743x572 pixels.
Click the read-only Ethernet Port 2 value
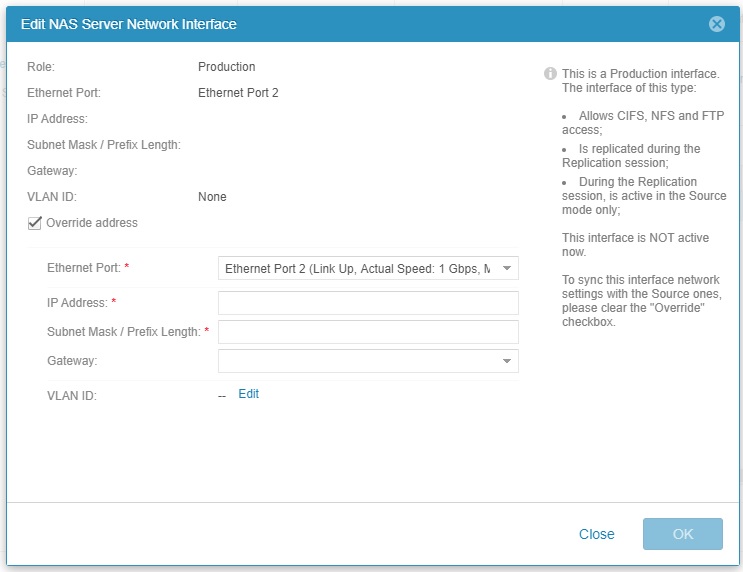point(238,93)
